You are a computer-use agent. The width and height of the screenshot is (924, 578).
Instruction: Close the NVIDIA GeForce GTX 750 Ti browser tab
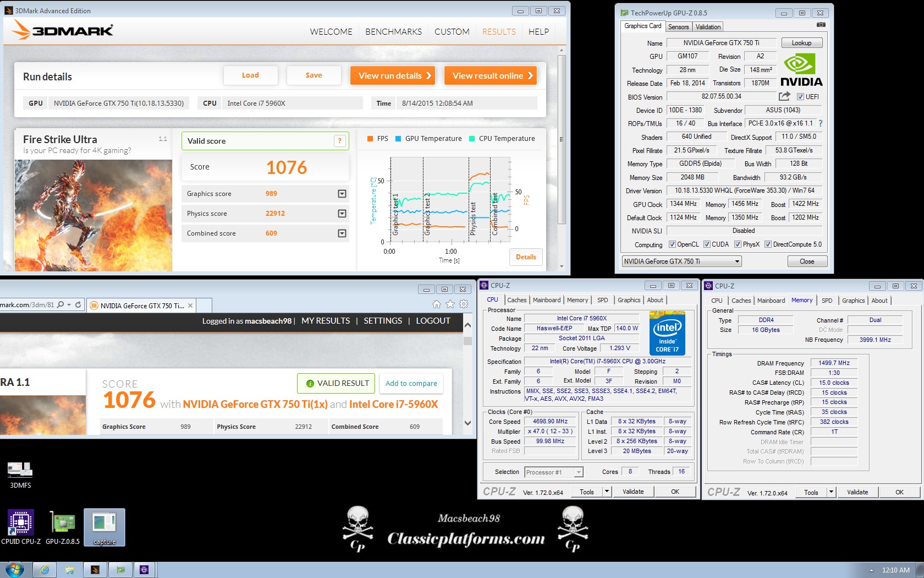coord(190,306)
